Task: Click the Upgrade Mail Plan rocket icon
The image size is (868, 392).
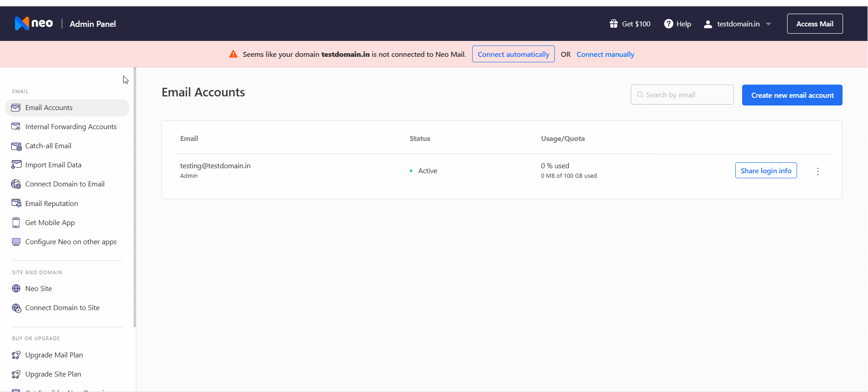Action: click(x=16, y=355)
